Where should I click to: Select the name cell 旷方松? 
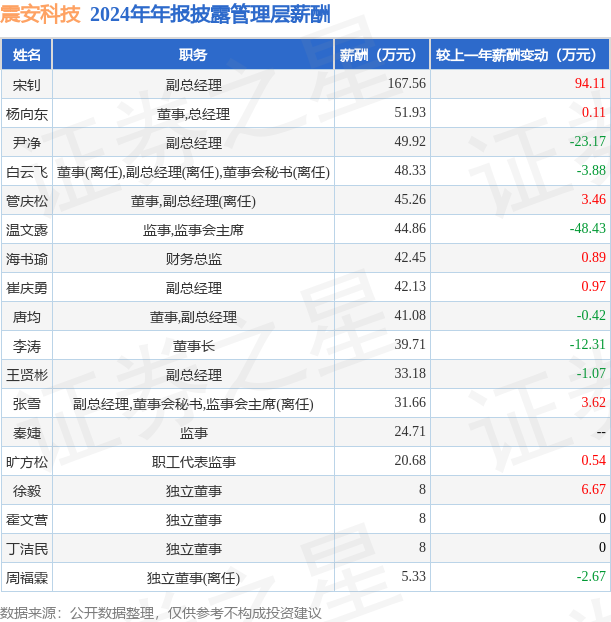[27, 461]
